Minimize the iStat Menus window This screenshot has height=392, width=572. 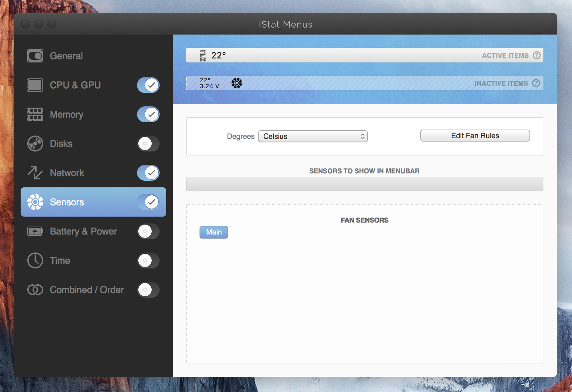(39, 24)
